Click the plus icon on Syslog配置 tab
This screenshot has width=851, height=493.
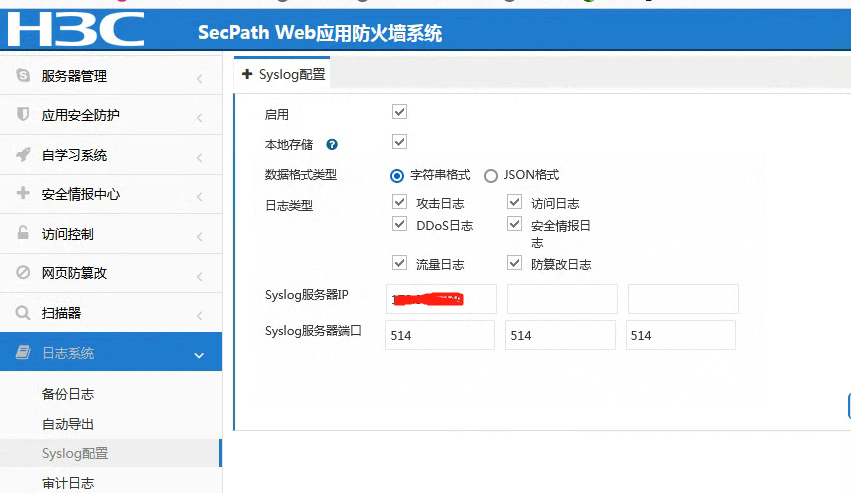pyautogui.click(x=247, y=74)
